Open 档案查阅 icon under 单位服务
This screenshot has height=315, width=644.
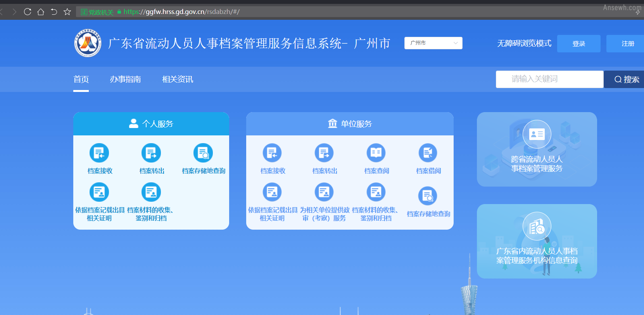(376, 153)
